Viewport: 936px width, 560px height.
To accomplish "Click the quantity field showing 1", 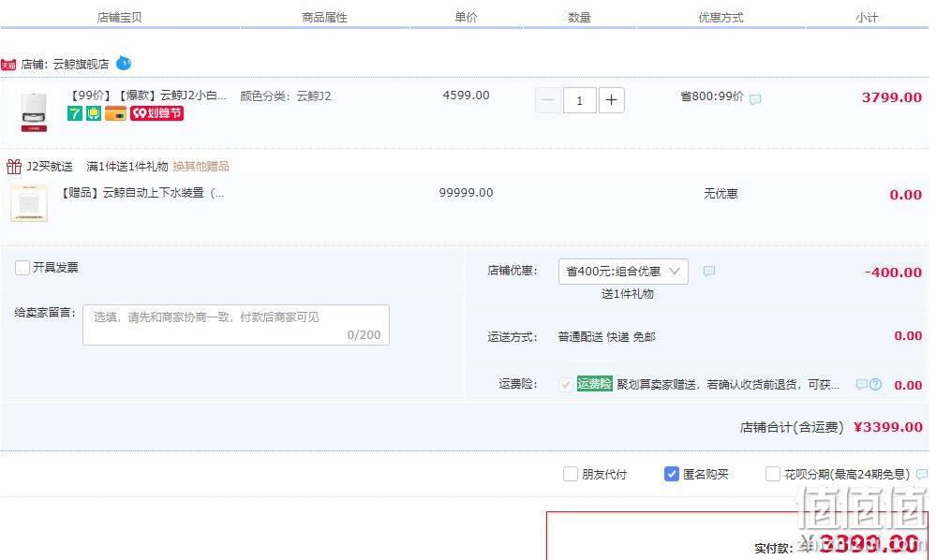I will click(580, 100).
